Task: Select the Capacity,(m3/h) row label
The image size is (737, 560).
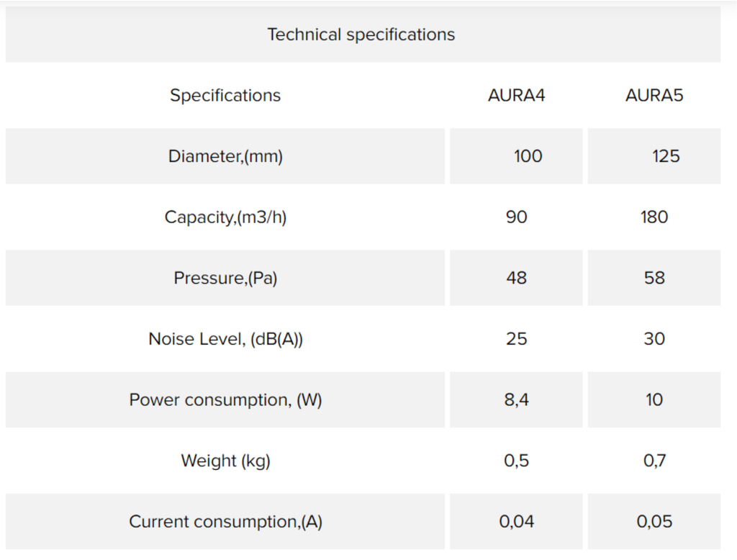Action: coord(225,217)
